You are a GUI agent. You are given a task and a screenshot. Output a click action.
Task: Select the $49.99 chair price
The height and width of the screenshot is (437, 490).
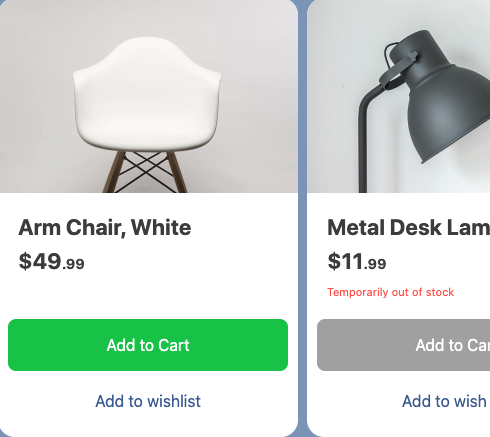pyautogui.click(x=52, y=261)
